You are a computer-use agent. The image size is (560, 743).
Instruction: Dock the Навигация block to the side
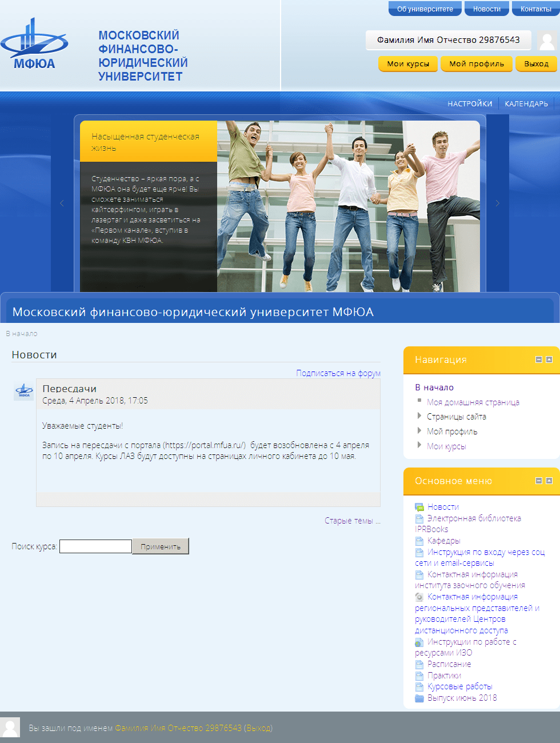click(x=549, y=359)
